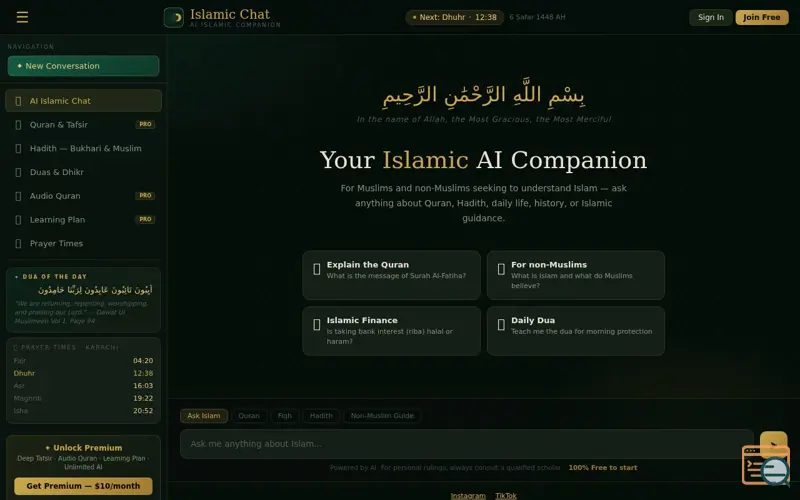Image resolution: width=800 pixels, height=500 pixels.
Task: Open the Instagram link
Action: click(468, 496)
